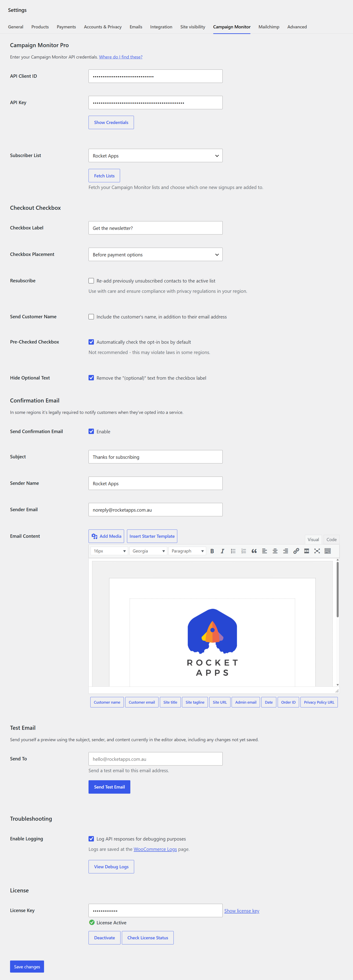
Task: Insert Read More tag in editor
Action: 306,551
